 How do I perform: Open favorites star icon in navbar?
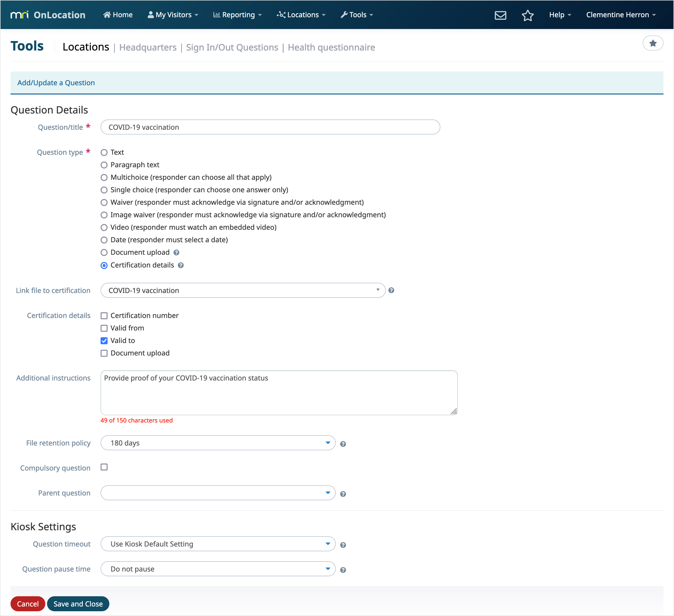point(528,15)
